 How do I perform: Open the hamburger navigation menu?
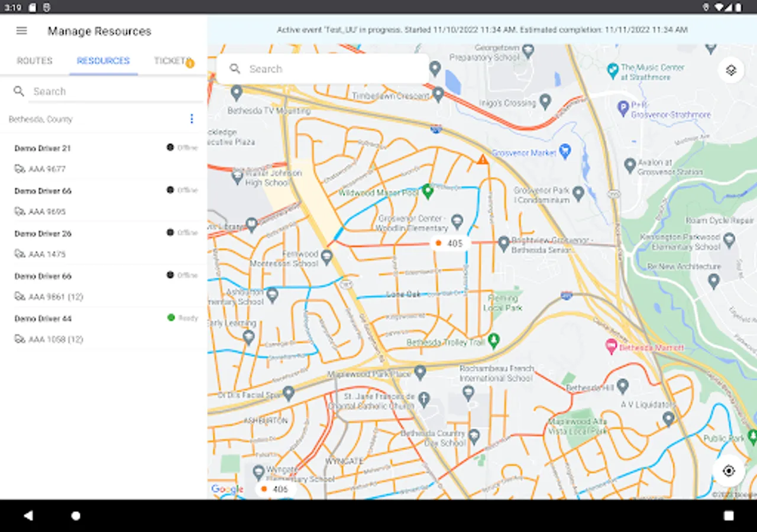pyautogui.click(x=22, y=31)
